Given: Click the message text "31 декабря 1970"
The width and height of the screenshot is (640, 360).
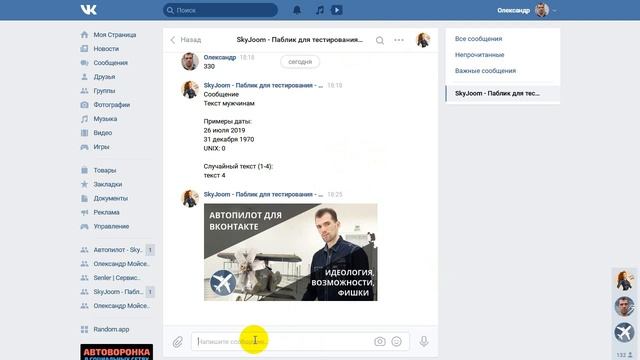Looking at the screenshot, I should [229, 139].
